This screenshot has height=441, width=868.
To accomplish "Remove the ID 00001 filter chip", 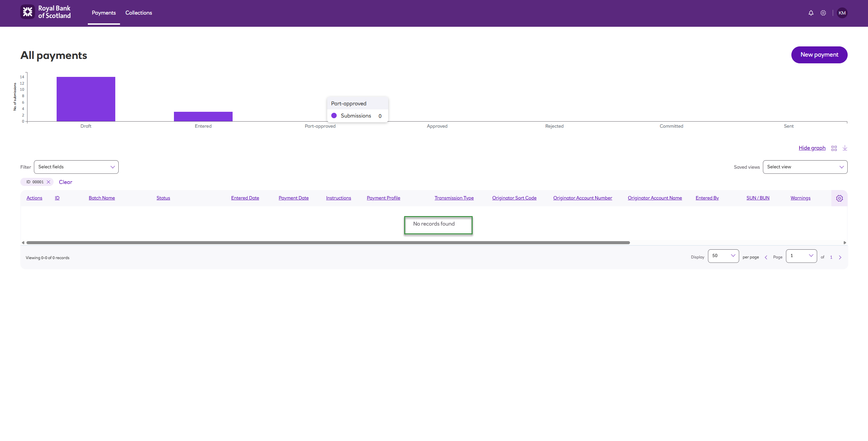I will (48, 182).
